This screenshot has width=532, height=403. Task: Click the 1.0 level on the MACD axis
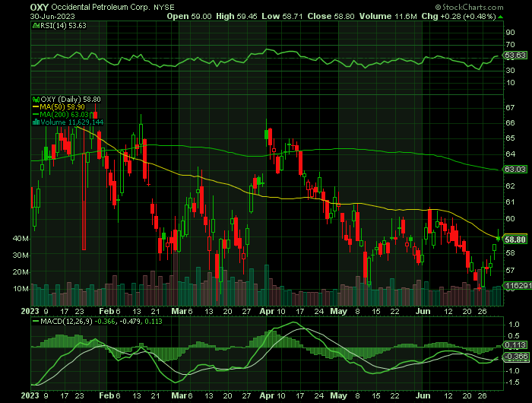[514, 324]
